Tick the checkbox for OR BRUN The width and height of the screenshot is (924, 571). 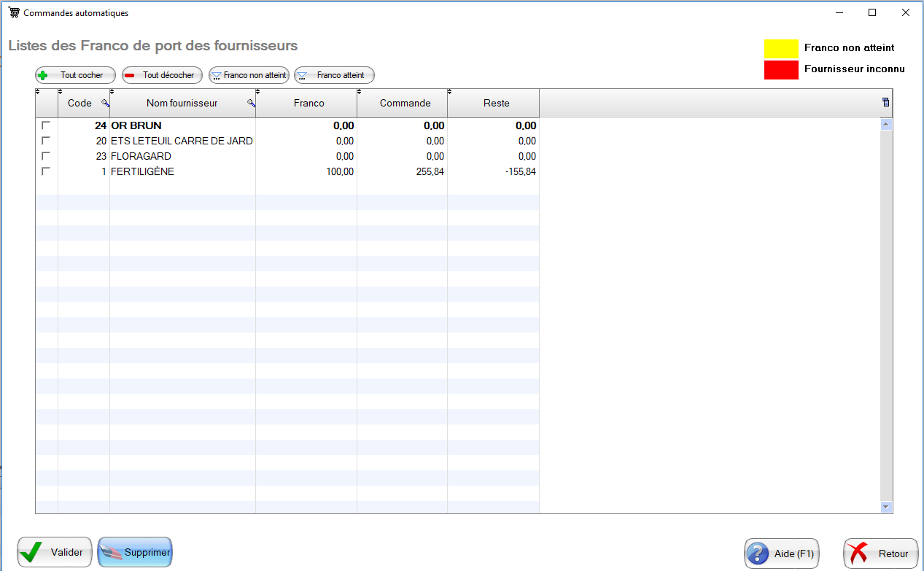pos(46,125)
